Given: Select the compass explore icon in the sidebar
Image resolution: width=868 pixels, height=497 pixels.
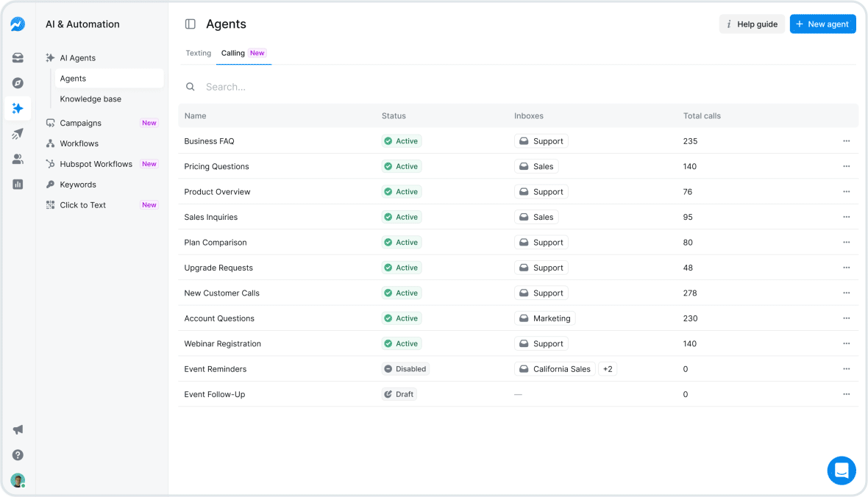Looking at the screenshot, I should pos(18,82).
